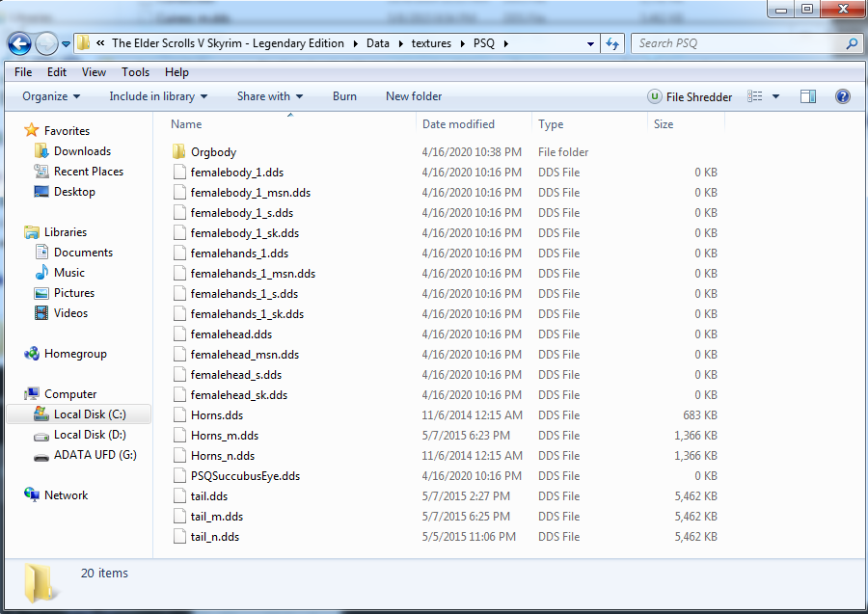
Task: Select Computer in navigation pane
Action: coord(70,394)
